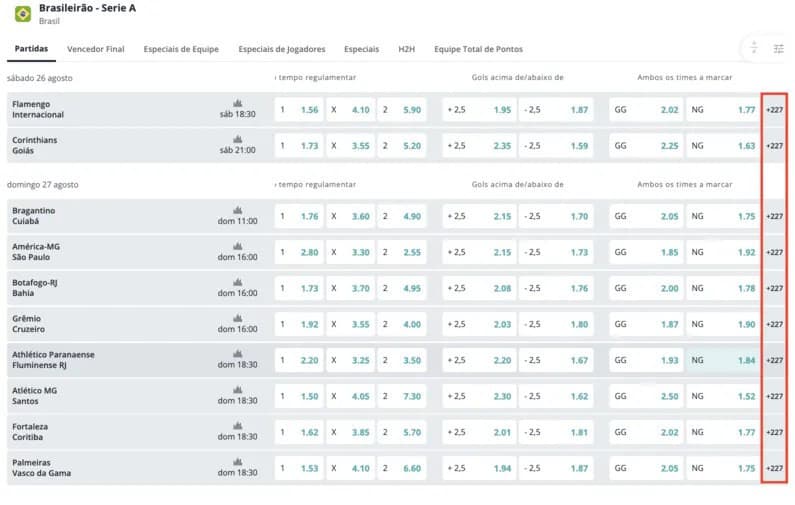Select over 2,5 goals at 2.35 for Corinthians
Viewport: 795px width, 505px height.
coord(479,146)
